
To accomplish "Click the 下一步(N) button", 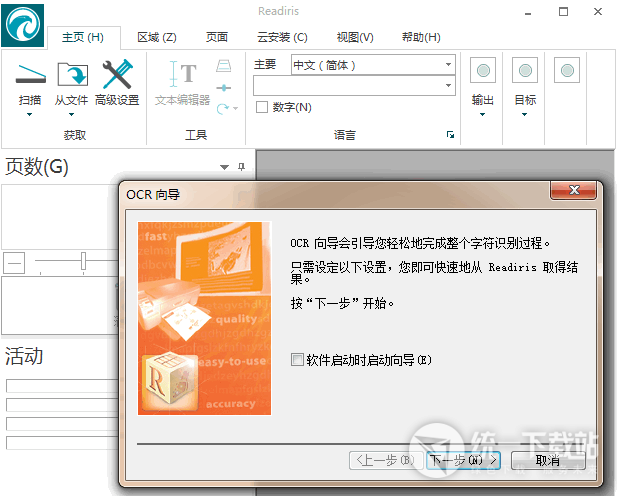I will pos(463,460).
